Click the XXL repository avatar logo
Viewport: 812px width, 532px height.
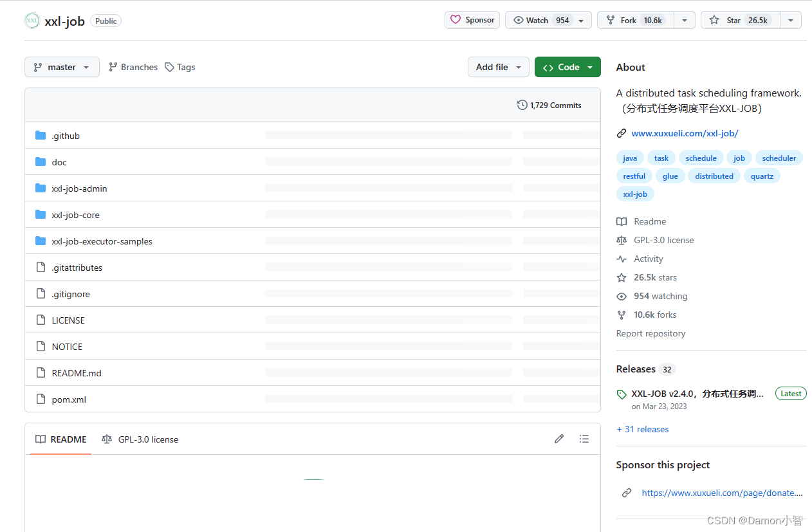(x=32, y=21)
